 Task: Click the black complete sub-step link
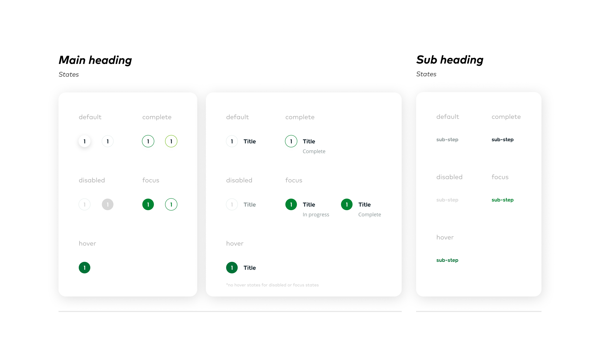click(503, 139)
